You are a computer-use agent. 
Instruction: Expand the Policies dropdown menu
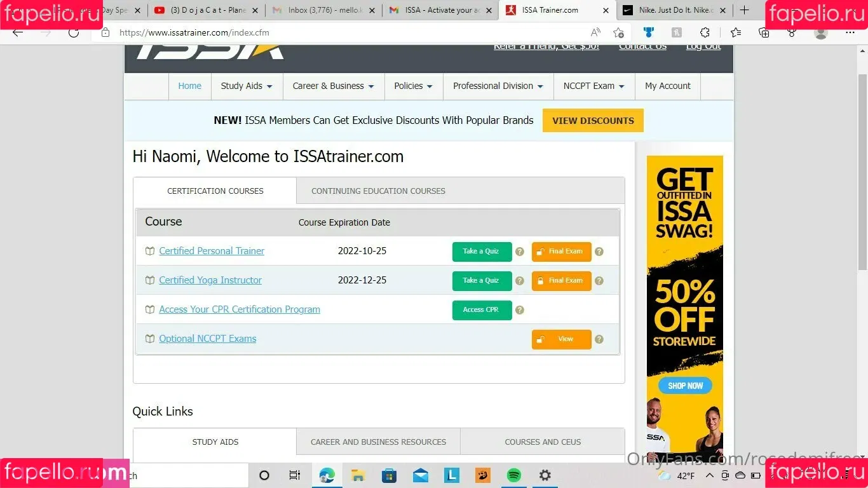click(x=414, y=86)
